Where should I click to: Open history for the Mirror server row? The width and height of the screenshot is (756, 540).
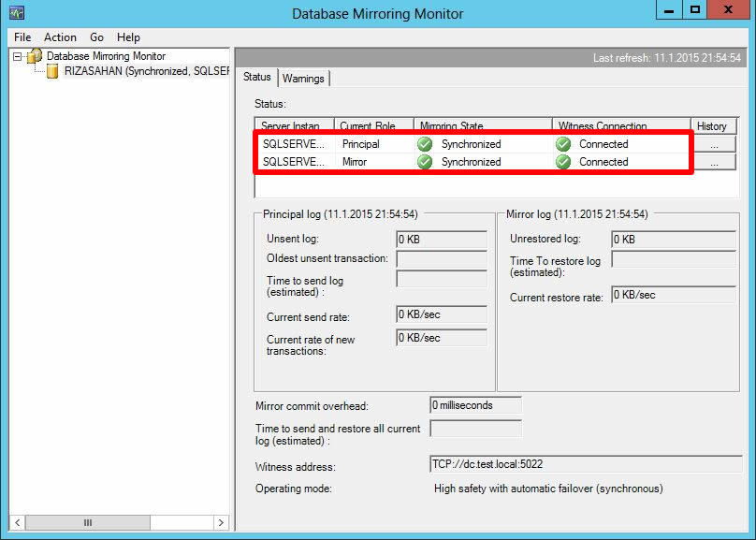[714, 162]
